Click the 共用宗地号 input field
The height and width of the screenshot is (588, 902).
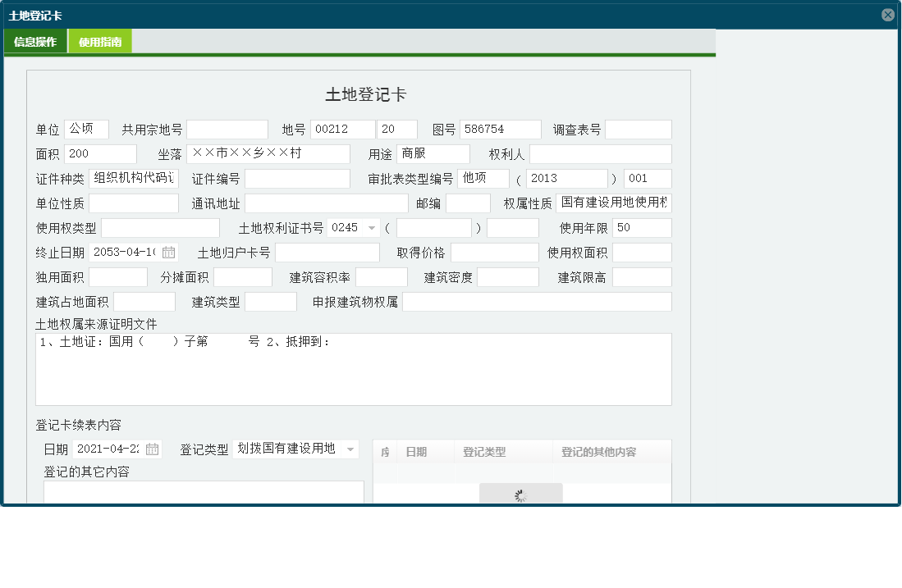[x=227, y=130]
